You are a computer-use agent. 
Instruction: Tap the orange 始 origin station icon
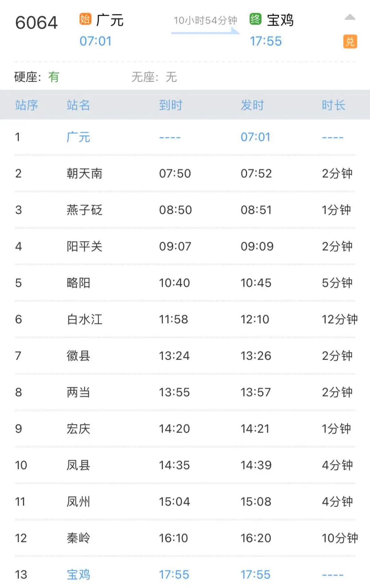[x=85, y=19]
